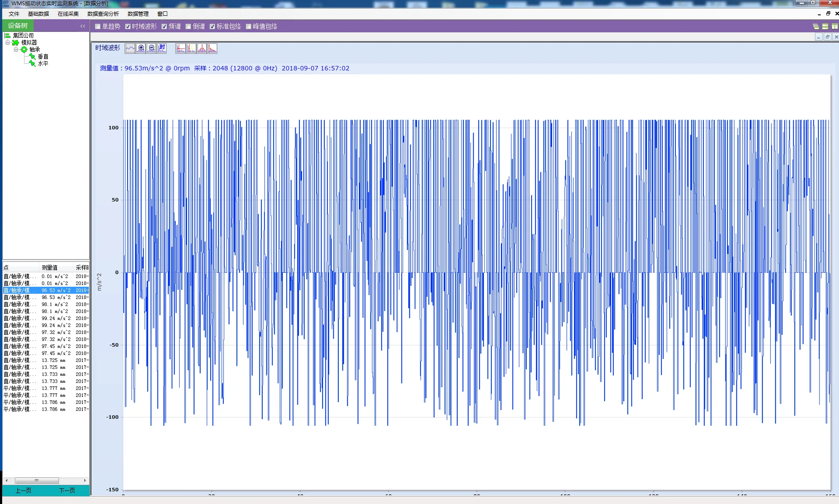Go to next page with 下一页
The image size is (839, 504).
point(67,490)
